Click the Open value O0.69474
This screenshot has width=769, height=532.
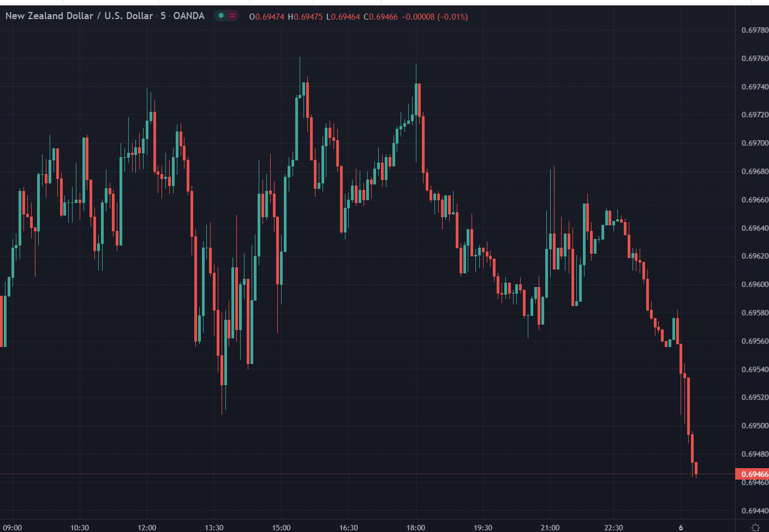point(266,17)
